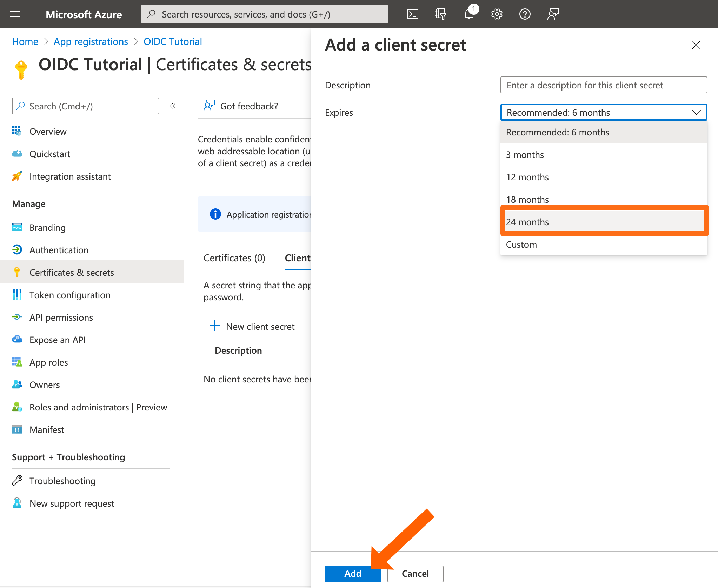718x588 pixels.
Task: Go to API permissions page
Action: pos(61,318)
